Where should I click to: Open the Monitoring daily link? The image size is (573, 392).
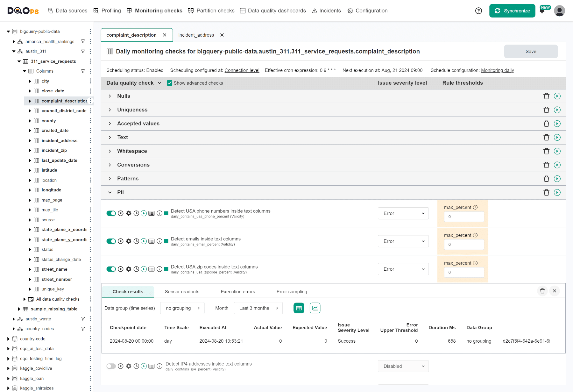498,70
